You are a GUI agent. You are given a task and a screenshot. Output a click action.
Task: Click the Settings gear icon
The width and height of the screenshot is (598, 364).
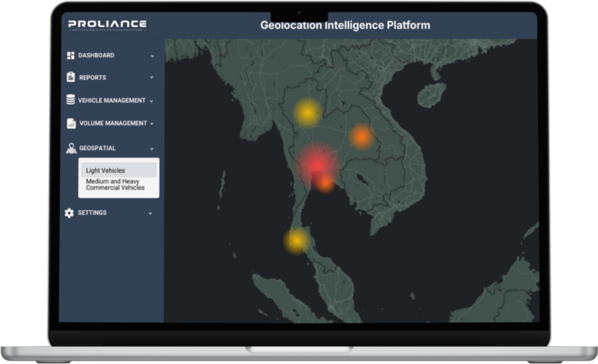(69, 212)
